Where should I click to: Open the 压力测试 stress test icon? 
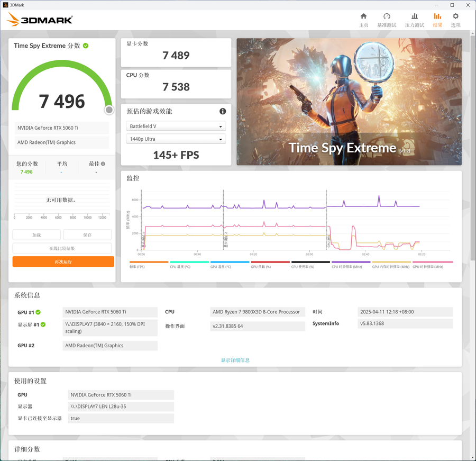click(414, 16)
